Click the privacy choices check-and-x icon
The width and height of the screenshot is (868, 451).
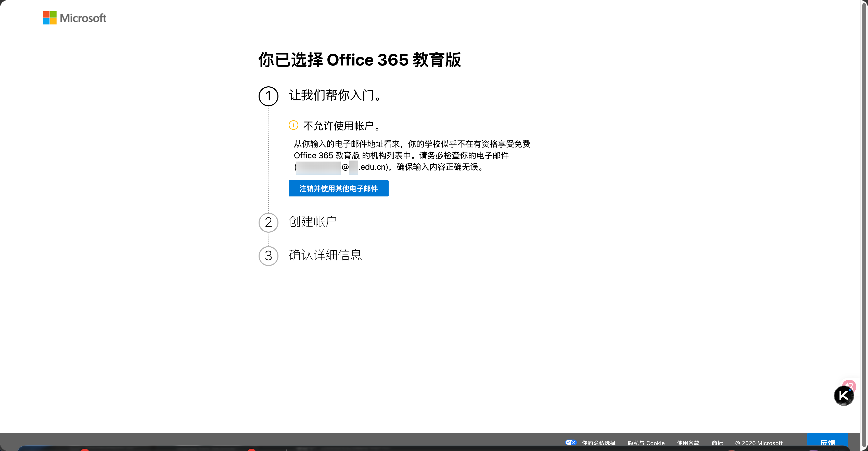570,443
